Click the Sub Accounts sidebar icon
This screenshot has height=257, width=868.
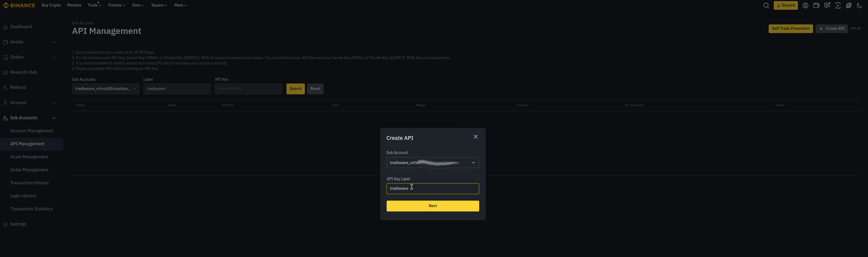click(5, 118)
